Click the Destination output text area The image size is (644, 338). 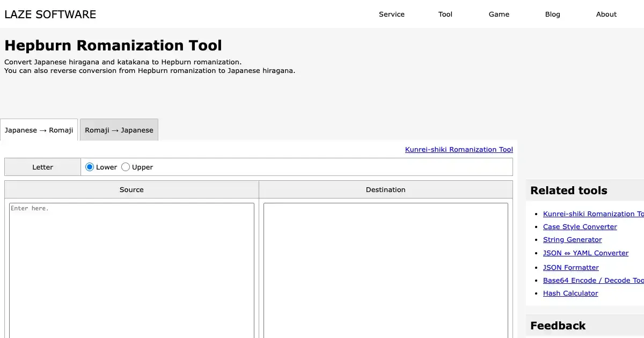(x=385, y=268)
